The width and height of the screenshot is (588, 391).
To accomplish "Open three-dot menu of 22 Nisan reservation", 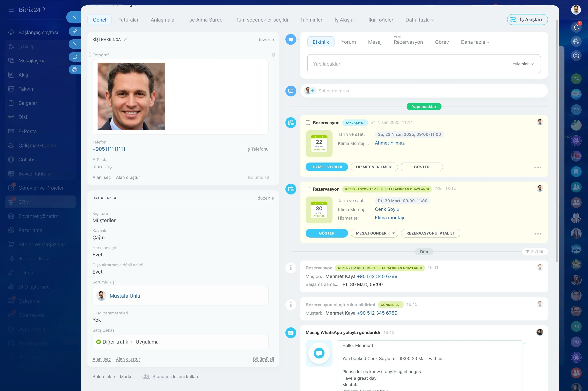I will point(538,167).
